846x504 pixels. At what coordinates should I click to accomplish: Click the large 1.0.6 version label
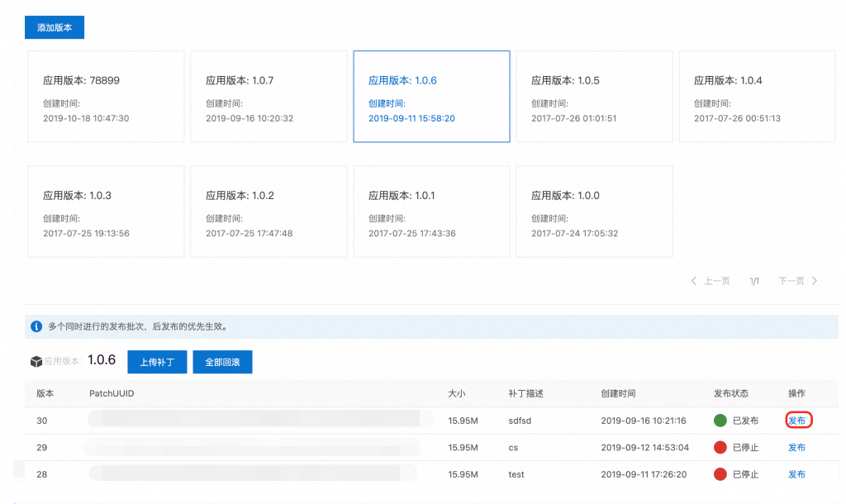point(102,360)
